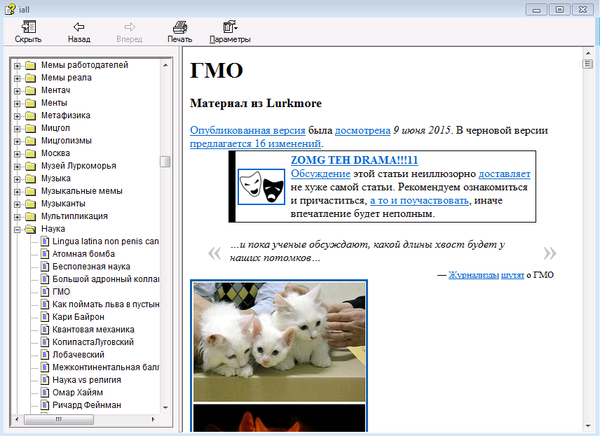Click the theater masks drama icon
This screenshot has width=600, height=436.
coord(261,187)
